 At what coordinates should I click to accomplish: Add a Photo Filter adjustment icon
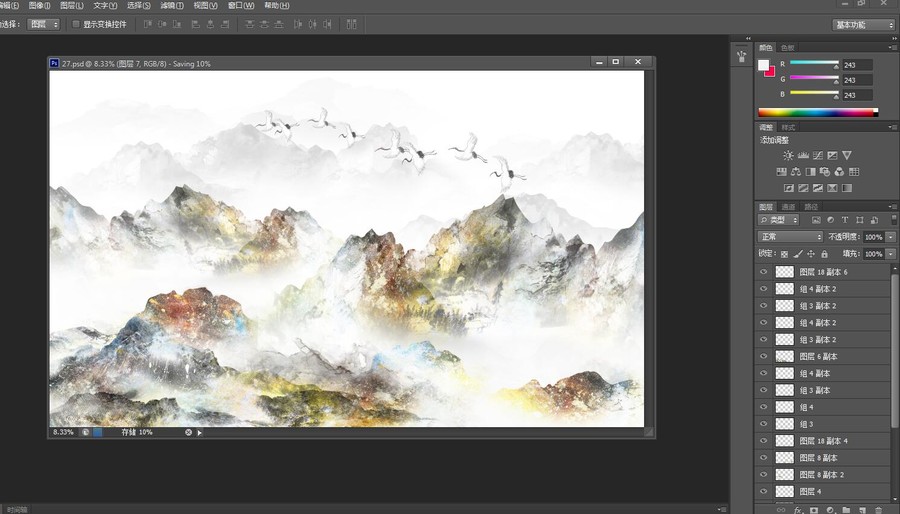point(825,172)
